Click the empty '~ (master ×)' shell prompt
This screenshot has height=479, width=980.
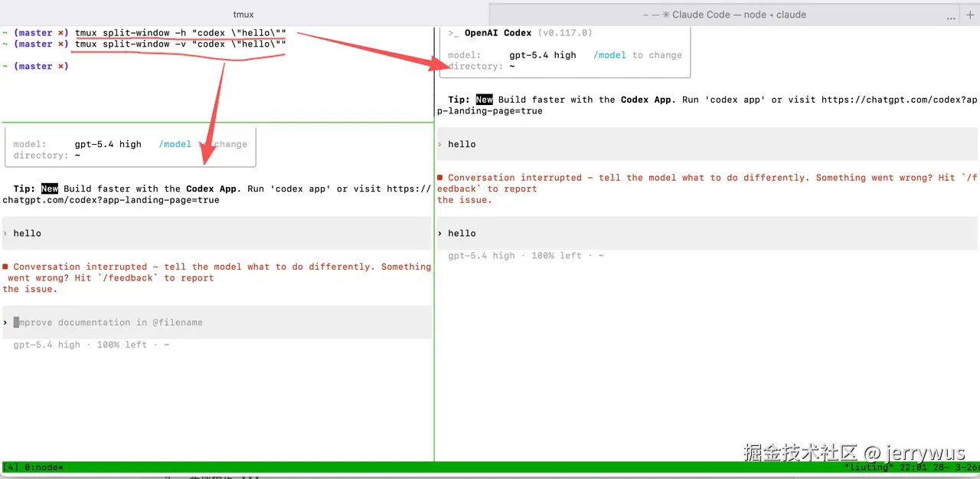pos(35,67)
